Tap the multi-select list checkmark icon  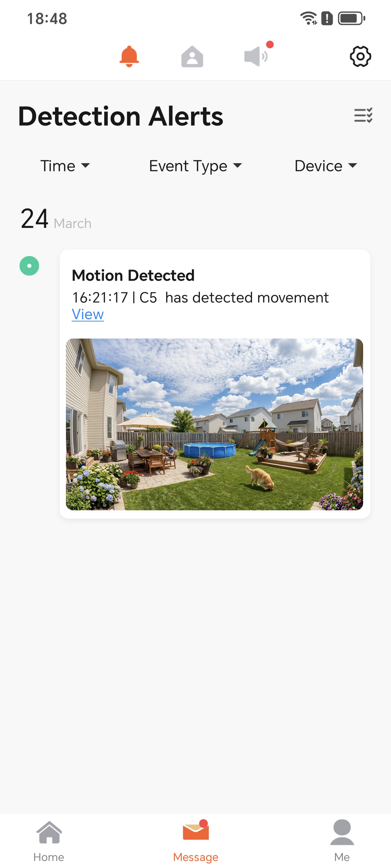pyautogui.click(x=363, y=115)
